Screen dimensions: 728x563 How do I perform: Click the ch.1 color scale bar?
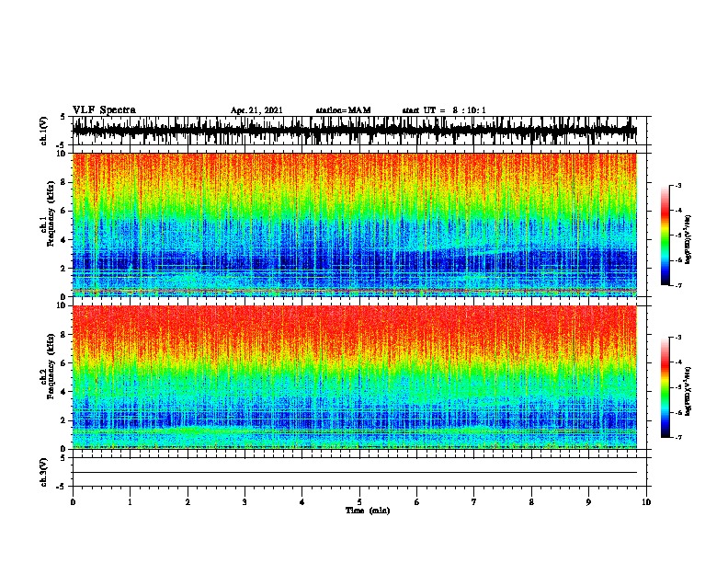665,235
